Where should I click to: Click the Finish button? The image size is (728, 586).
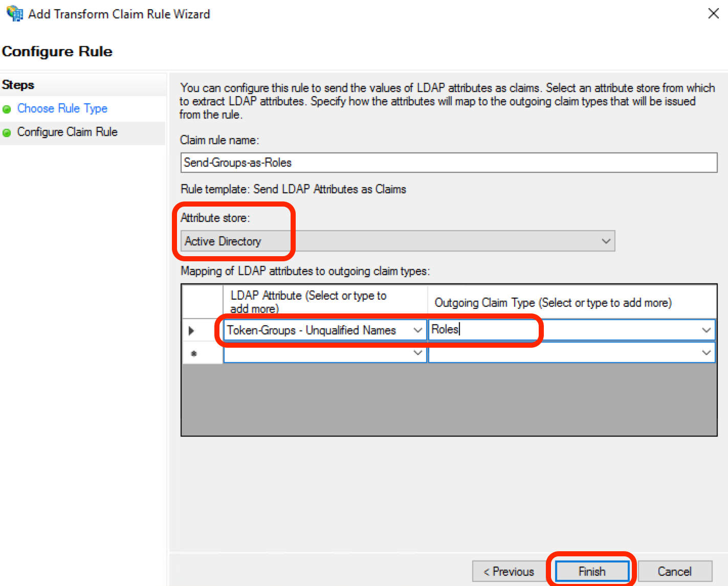click(x=591, y=571)
